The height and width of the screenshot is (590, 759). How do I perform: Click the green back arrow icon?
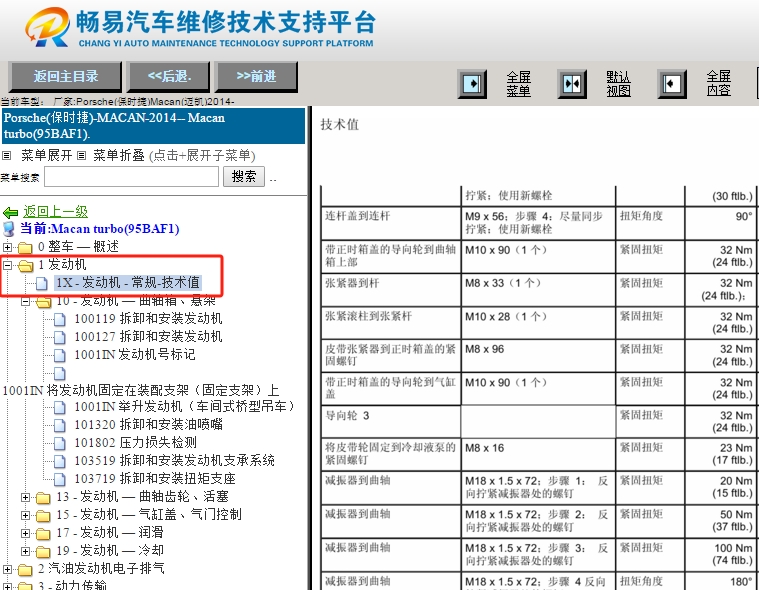tap(11, 212)
